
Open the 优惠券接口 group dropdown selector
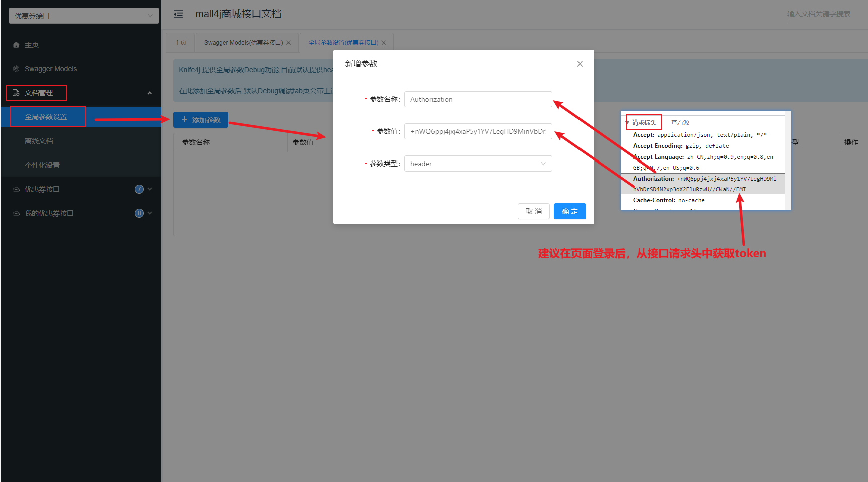pyautogui.click(x=83, y=16)
